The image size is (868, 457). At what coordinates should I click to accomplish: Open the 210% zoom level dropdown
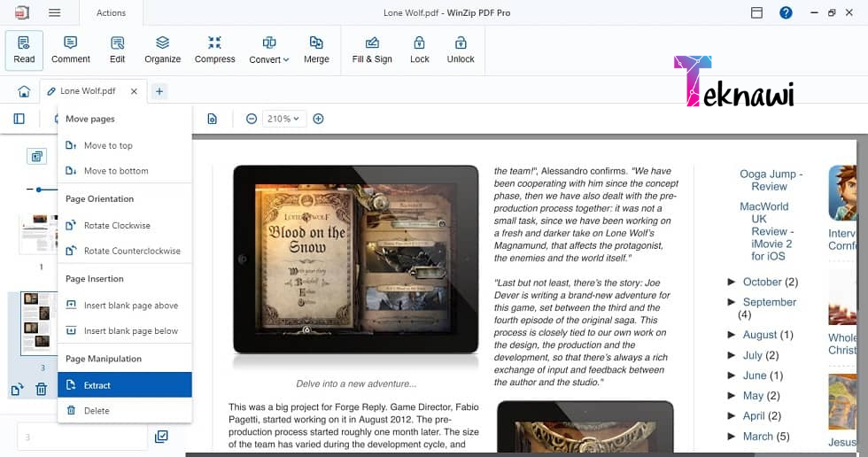283,119
